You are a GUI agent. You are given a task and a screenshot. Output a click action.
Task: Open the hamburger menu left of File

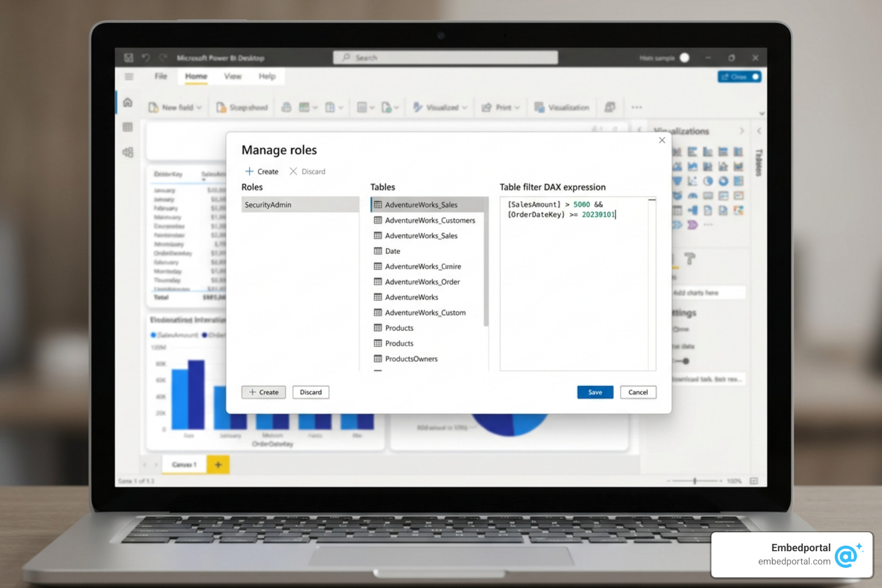[129, 76]
